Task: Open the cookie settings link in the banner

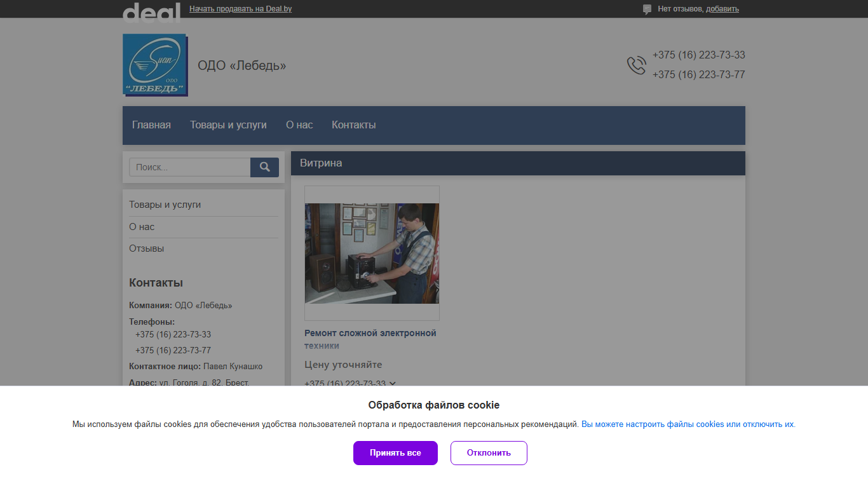Action: click(688, 424)
